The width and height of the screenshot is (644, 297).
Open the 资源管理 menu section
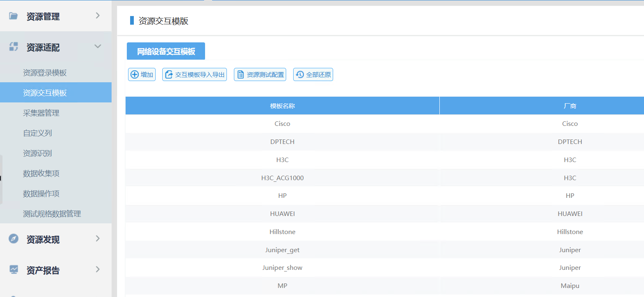tap(56, 16)
